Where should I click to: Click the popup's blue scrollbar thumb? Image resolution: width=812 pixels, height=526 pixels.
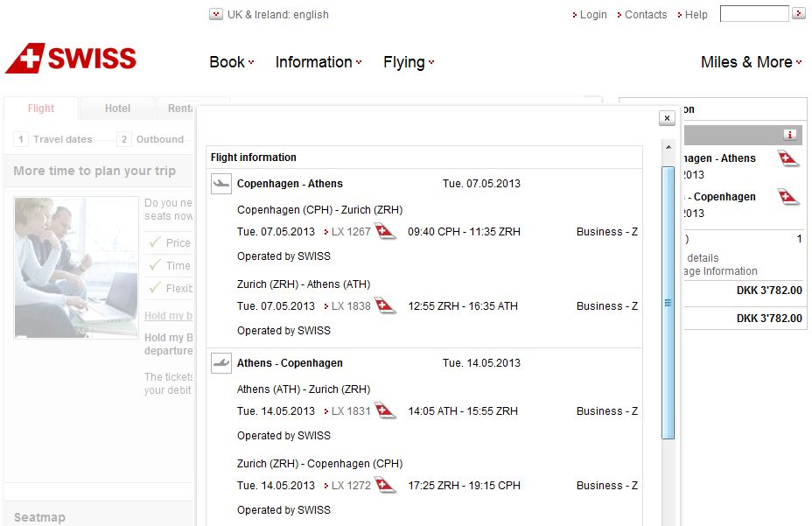(668, 303)
